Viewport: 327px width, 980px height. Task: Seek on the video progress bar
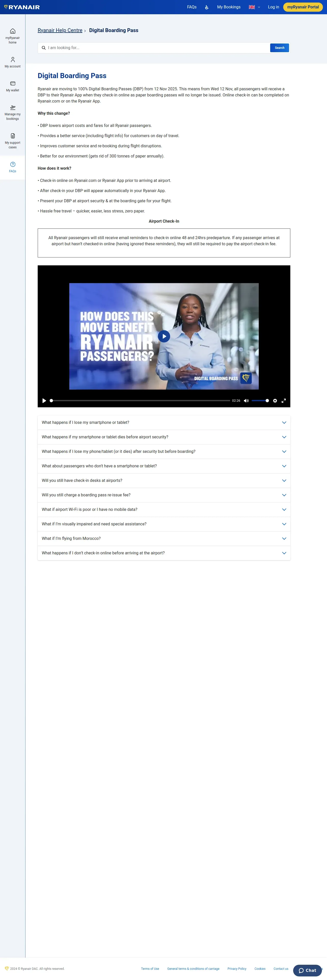(140, 401)
